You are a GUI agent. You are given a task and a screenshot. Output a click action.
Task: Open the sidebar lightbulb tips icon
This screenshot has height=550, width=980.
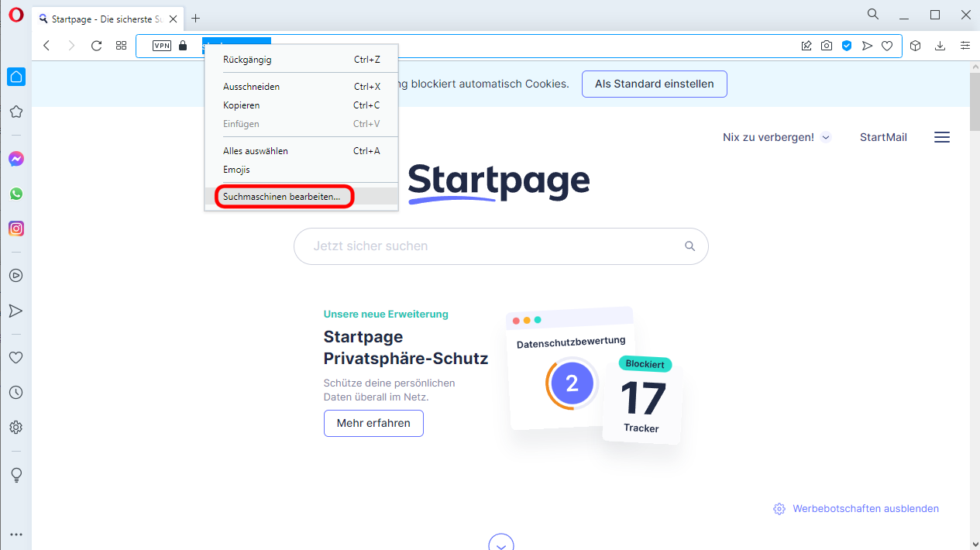[15, 475]
